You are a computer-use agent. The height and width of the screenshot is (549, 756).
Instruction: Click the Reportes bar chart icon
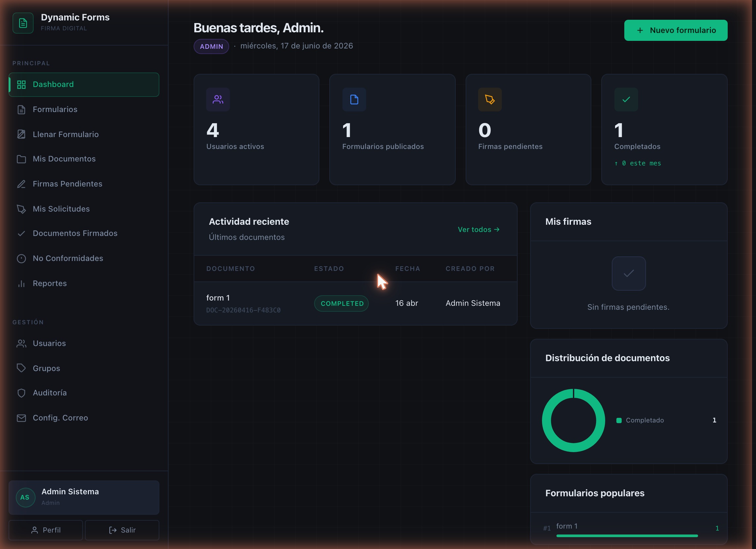click(21, 283)
